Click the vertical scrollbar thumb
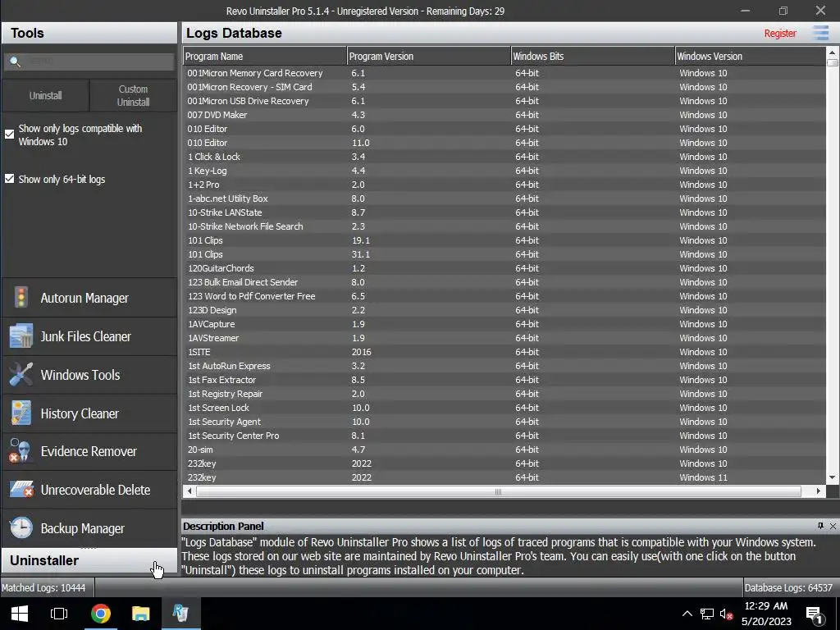Screen dimensions: 840x630 [832, 62]
